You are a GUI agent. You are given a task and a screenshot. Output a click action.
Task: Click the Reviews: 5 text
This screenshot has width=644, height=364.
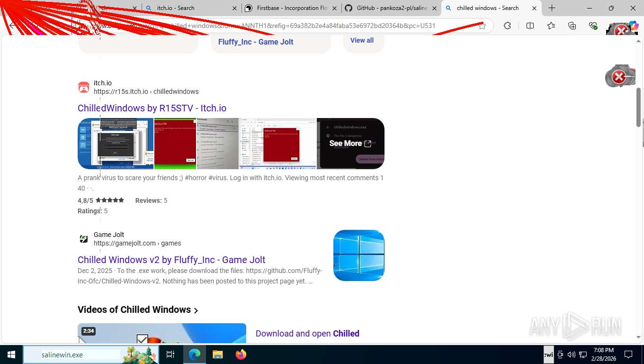[x=152, y=200]
